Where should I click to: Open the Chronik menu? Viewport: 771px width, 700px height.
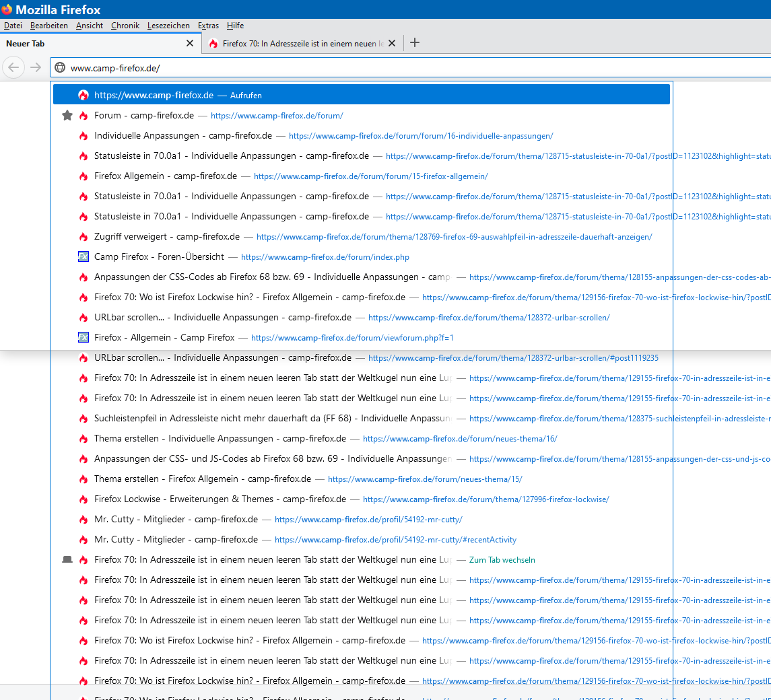tap(125, 26)
